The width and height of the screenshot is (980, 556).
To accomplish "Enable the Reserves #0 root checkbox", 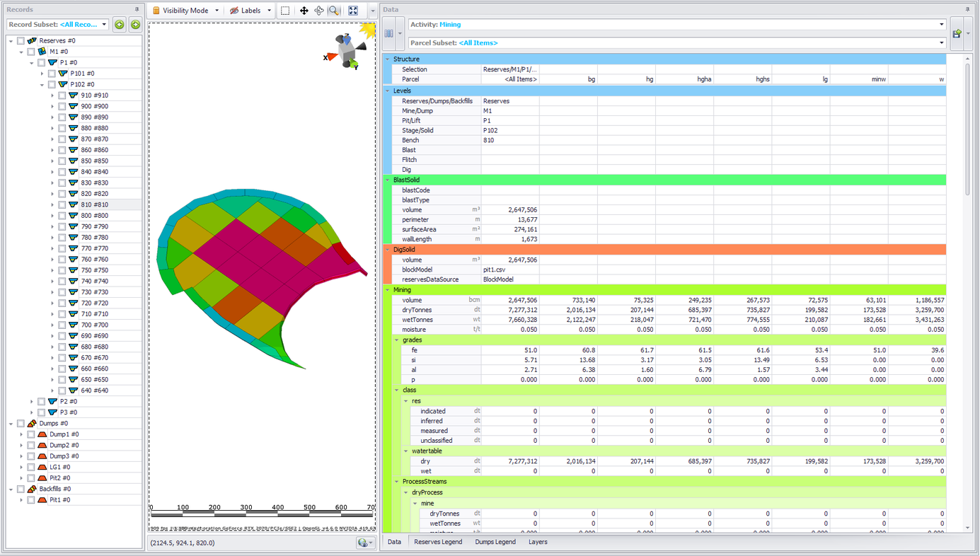I will tap(21, 41).
